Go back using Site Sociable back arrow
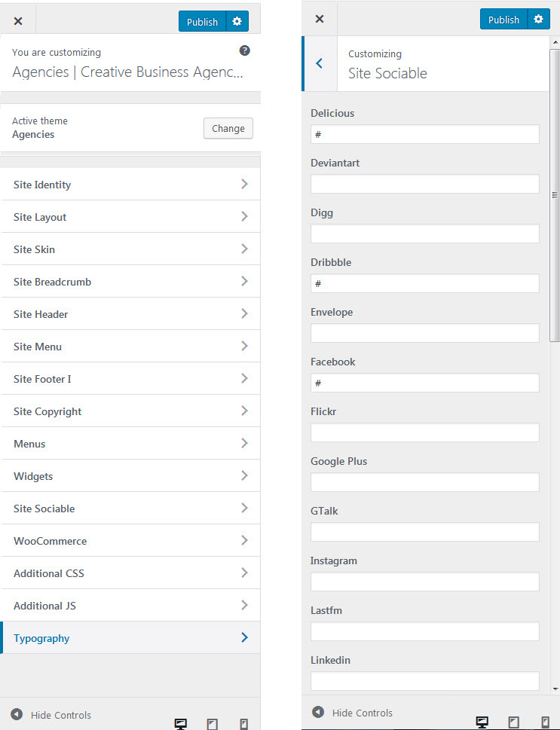This screenshot has height=730, width=560. (320, 64)
